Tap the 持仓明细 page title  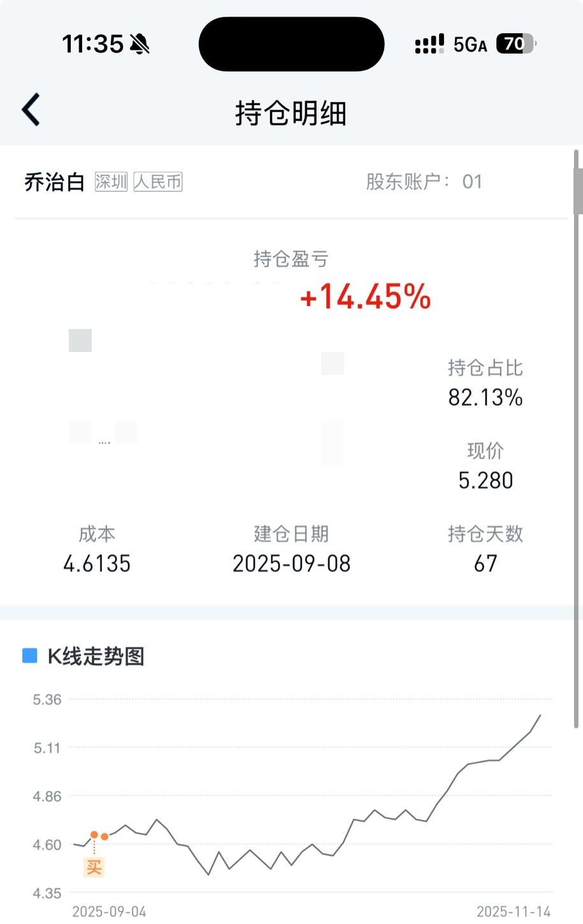291,114
